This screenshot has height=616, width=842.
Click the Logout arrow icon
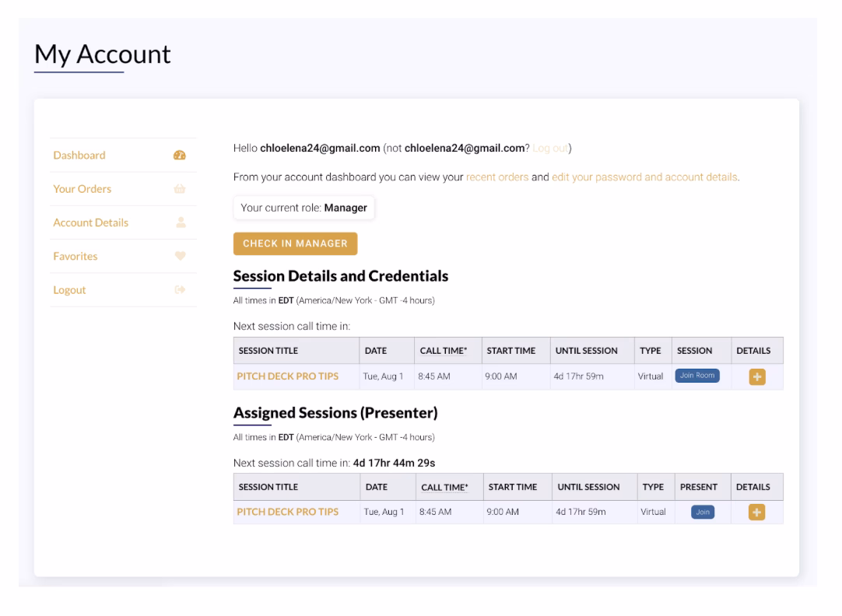[x=181, y=290]
